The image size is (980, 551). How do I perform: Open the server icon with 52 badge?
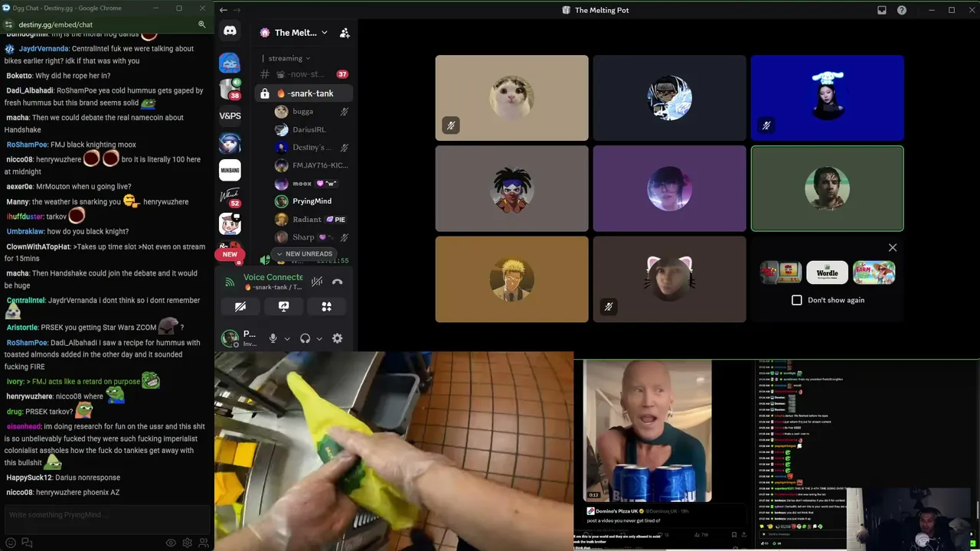click(230, 197)
